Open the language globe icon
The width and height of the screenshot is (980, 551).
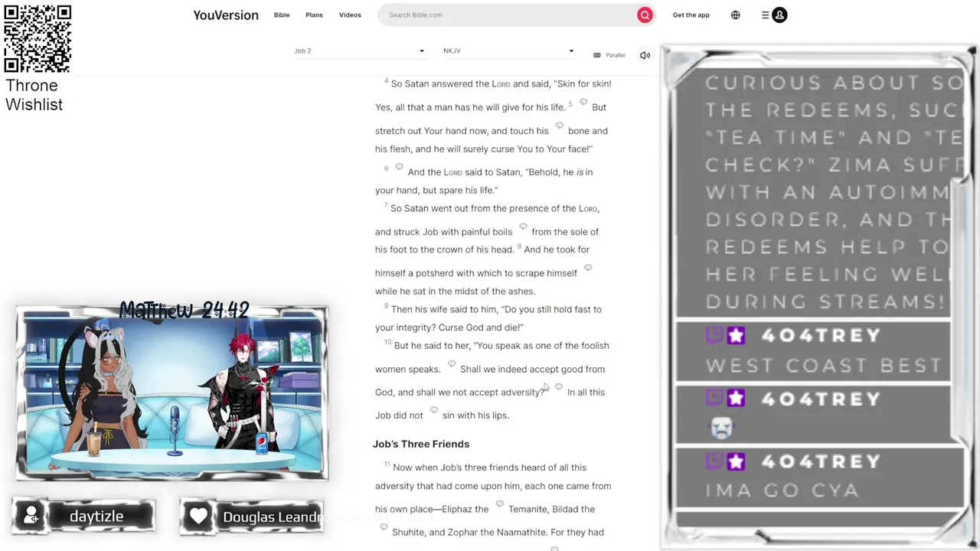(735, 15)
